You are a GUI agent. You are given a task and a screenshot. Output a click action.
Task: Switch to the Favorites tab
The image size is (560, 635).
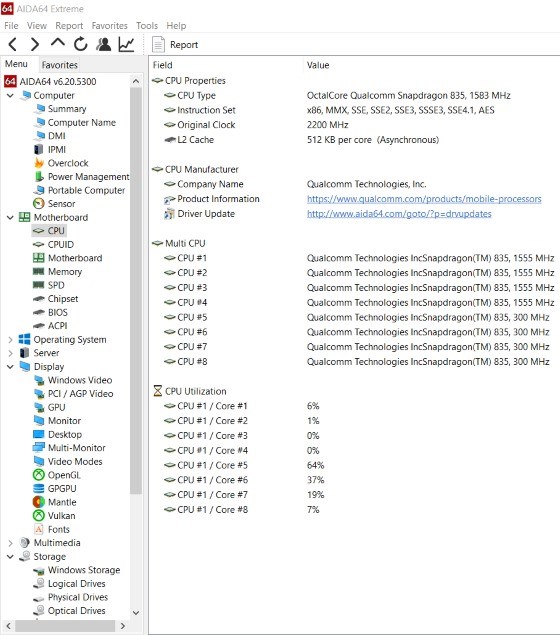(60, 65)
